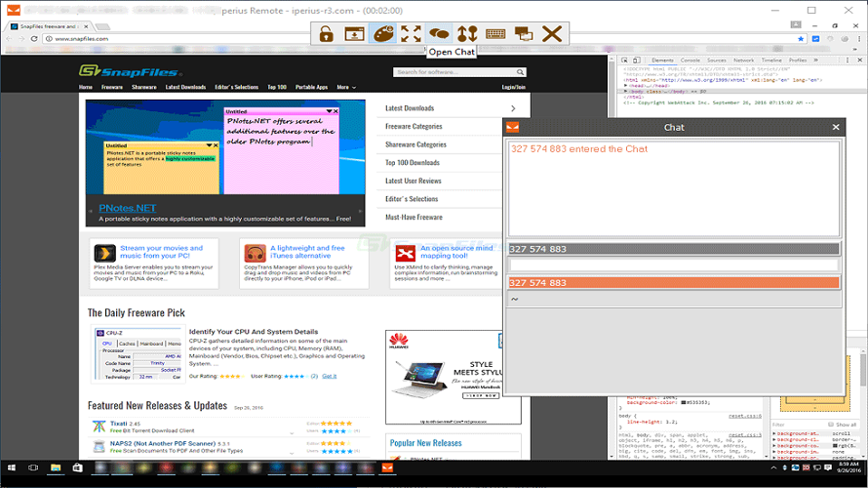Expand the body element in DevTools
The width and height of the screenshot is (868, 488).
pyautogui.click(x=626, y=92)
